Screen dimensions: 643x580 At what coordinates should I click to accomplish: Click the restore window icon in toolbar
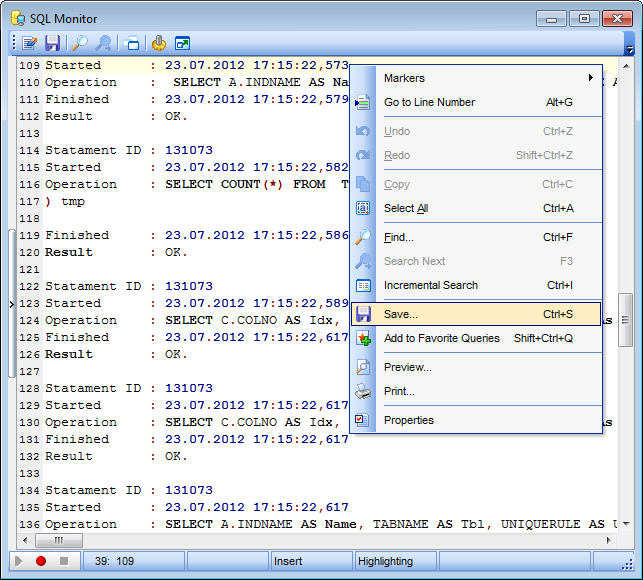click(x=182, y=43)
